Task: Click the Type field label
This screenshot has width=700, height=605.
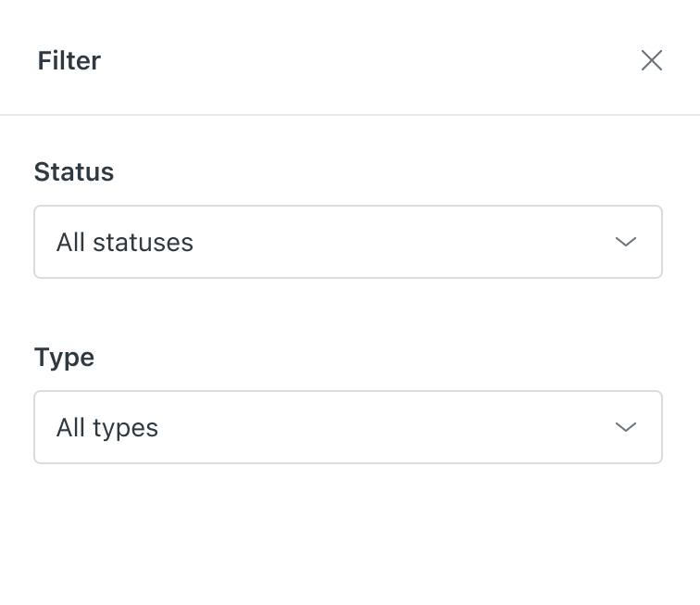Action: [x=64, y=358]
